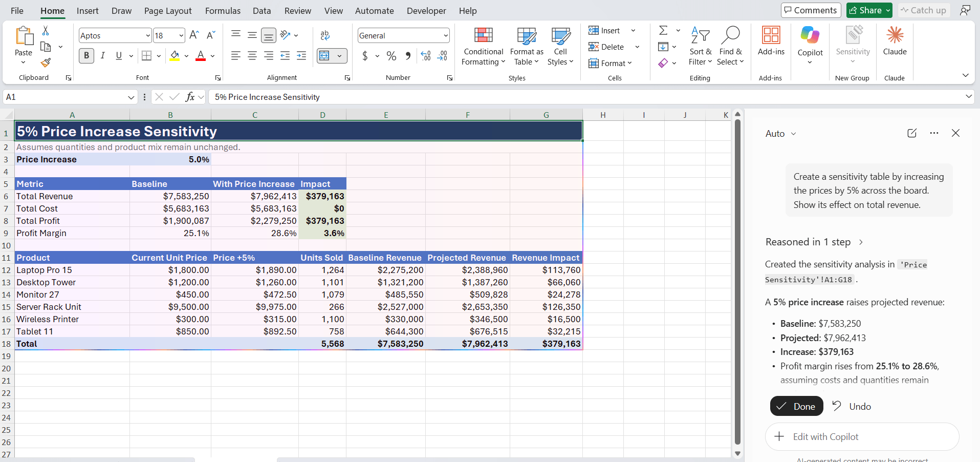
Task: Switch to the Page Layout tab
Action: (x=168, y=10)
